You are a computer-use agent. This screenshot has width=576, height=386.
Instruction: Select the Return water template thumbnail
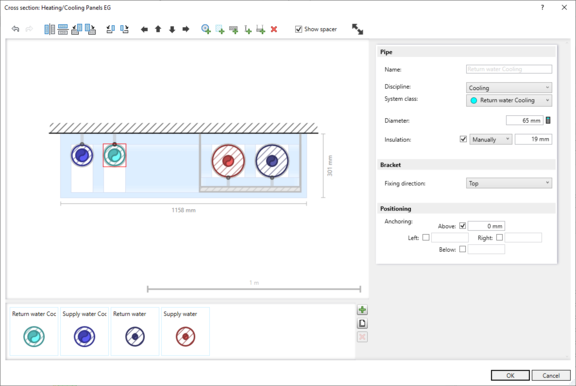[x=135, y=332]
